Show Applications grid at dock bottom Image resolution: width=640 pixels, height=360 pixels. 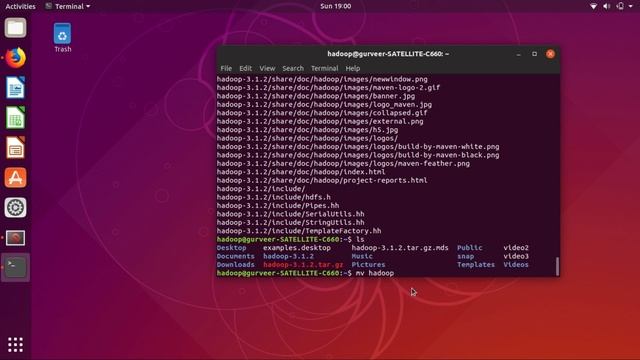point(16,345)
